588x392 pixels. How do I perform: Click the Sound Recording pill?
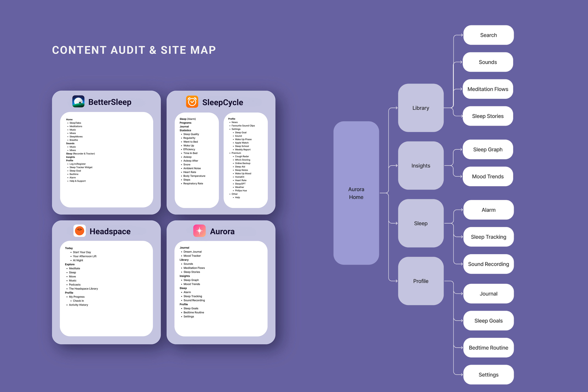click(488, 264)
